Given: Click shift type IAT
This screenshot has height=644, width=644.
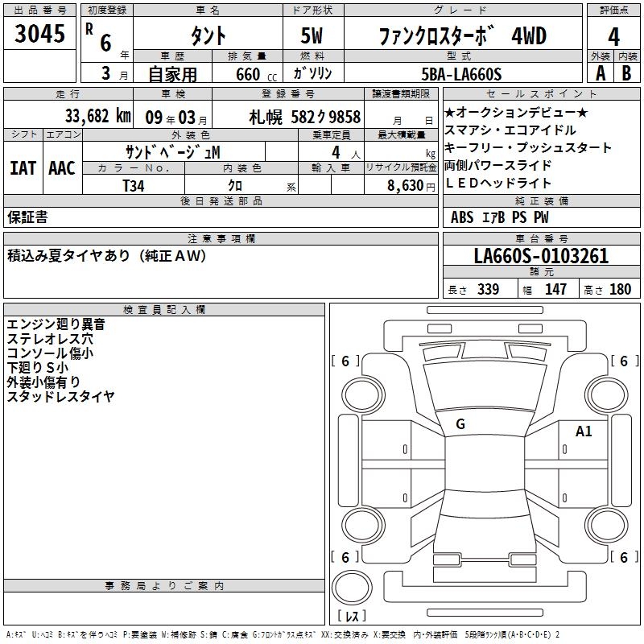Looking at the screenshot, I should [x=23, y=168].
